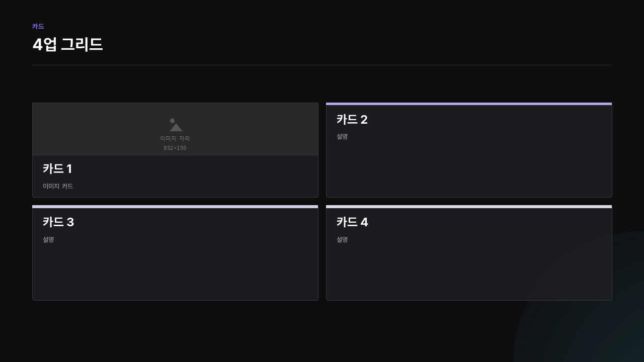The width and height of the screenshot is (644, 362).
Task: Click the purple accent bar atop 카드 2
Action: 469,104
